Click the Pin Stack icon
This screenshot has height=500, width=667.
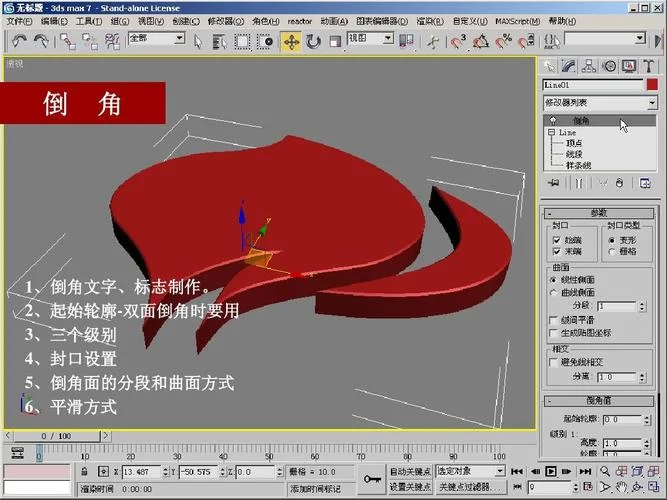pos(553,183)
